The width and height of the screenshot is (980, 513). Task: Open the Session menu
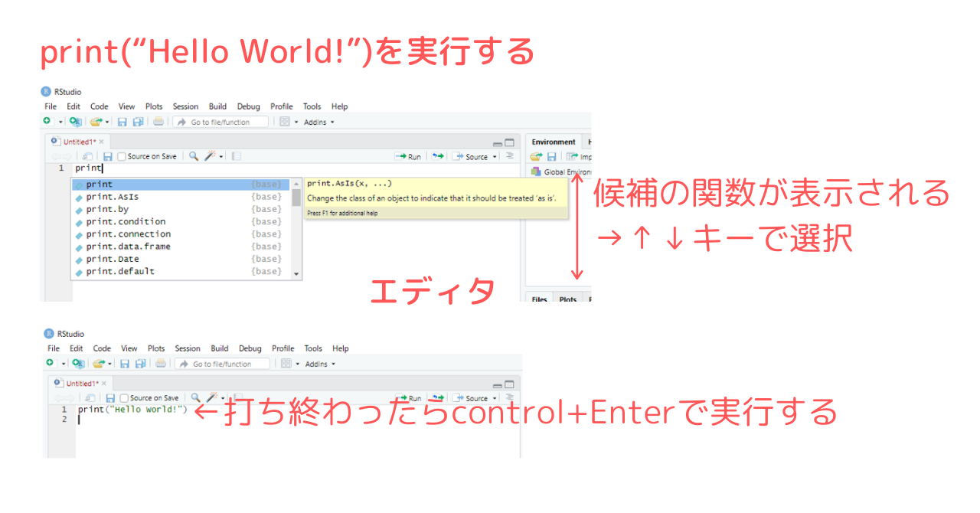click(x=185, y=106)
